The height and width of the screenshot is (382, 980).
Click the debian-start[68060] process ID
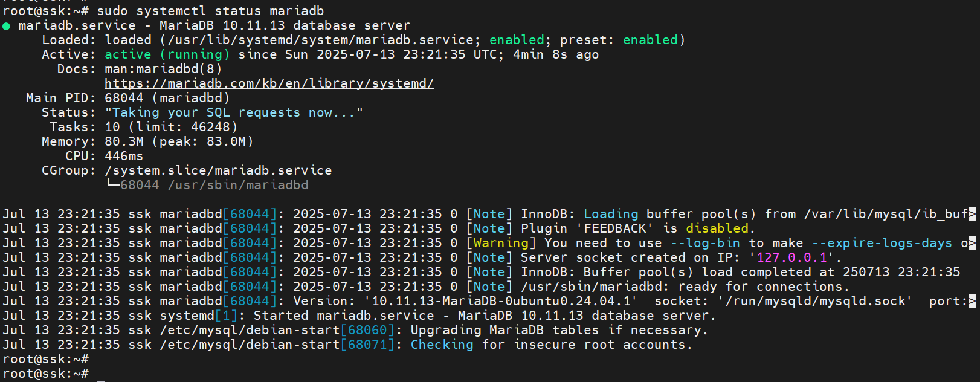click(367, 330)
